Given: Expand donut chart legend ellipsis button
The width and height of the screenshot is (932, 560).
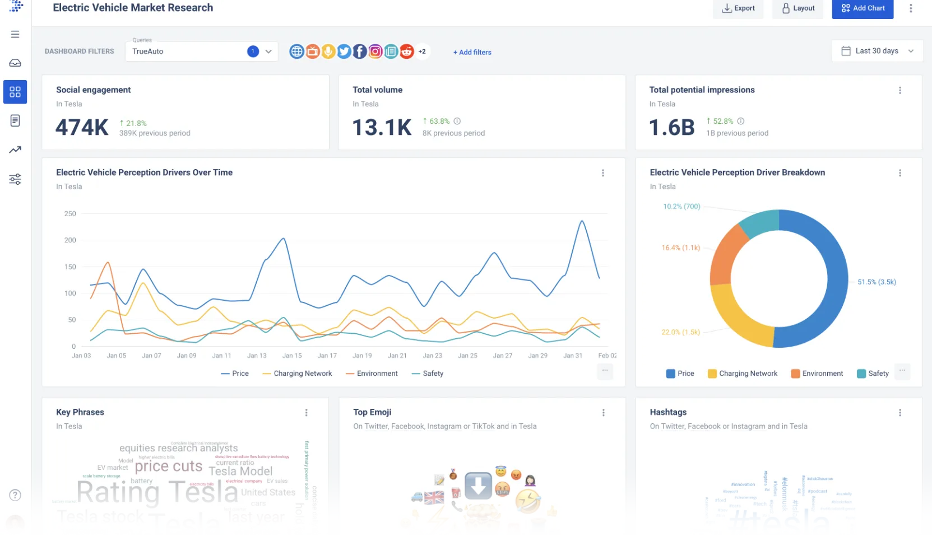Looking at the screenshot, I should [902, 371].
